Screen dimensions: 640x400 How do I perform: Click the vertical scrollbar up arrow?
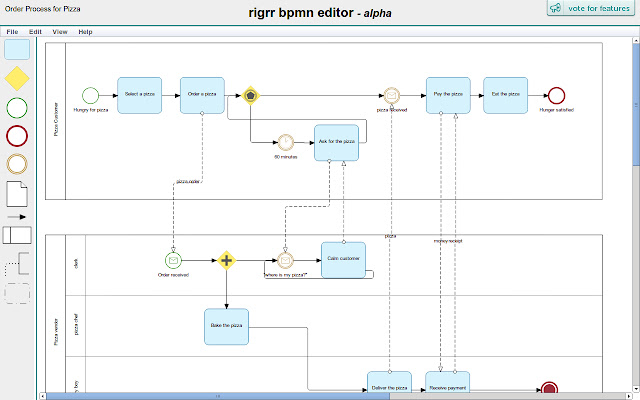coord(636,40)
